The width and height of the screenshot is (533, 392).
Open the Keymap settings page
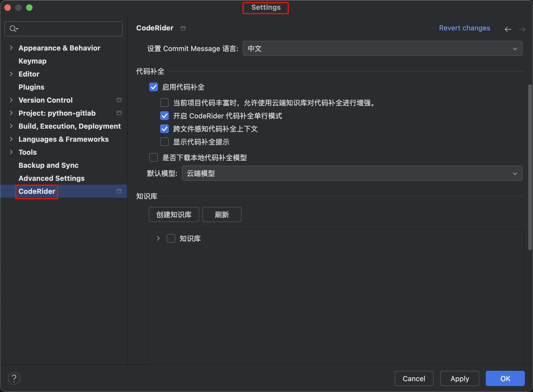(32, 61)
